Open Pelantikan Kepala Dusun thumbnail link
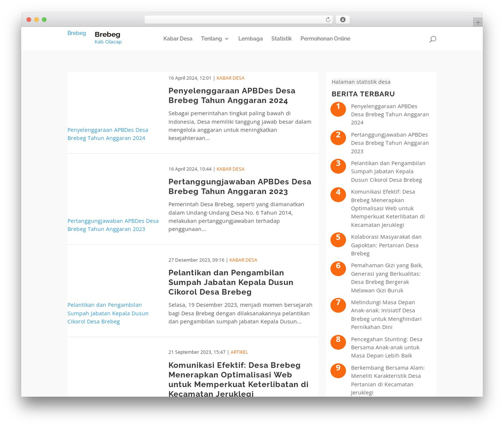 [x=108, y=313]
